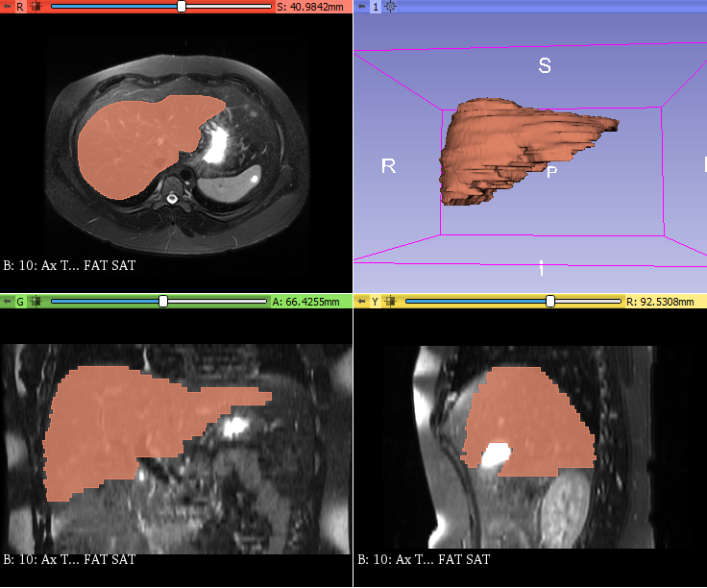Click the fit-to-window icon next to the Y label
Screen dimensions: 707x588
tap(391, 302)
